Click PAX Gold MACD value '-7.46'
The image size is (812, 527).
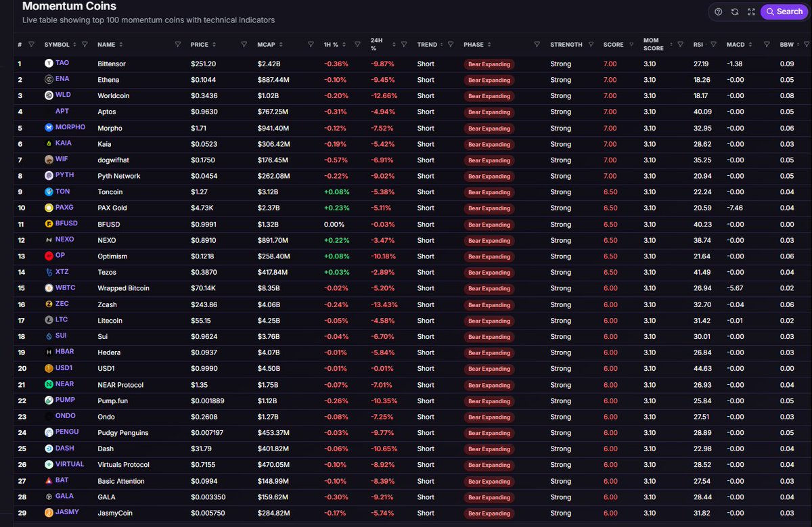coord(735,208)
